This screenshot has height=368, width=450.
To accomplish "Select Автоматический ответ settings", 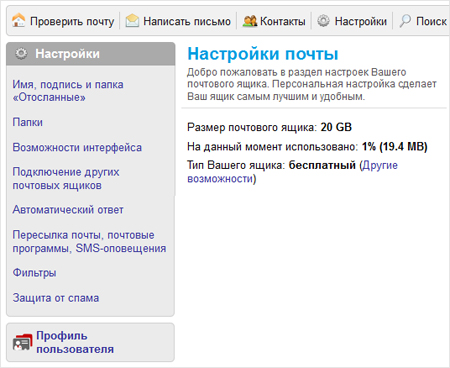I will tap(68, 210).
